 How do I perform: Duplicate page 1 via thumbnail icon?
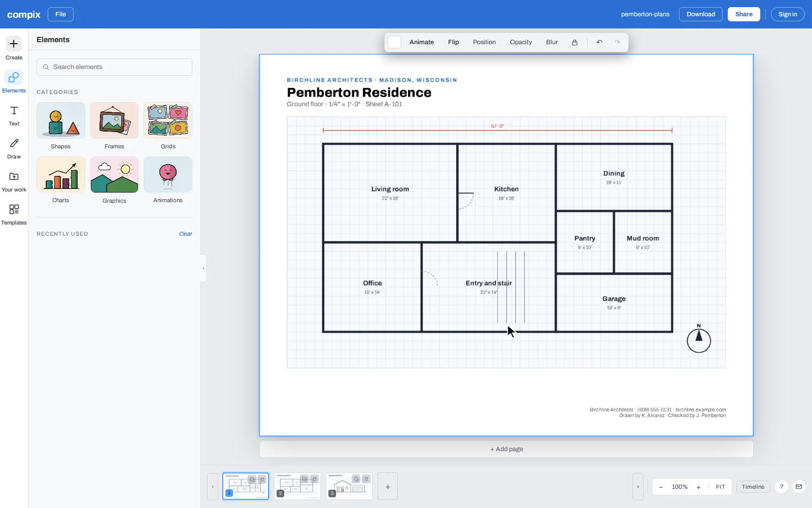(252, 479)
